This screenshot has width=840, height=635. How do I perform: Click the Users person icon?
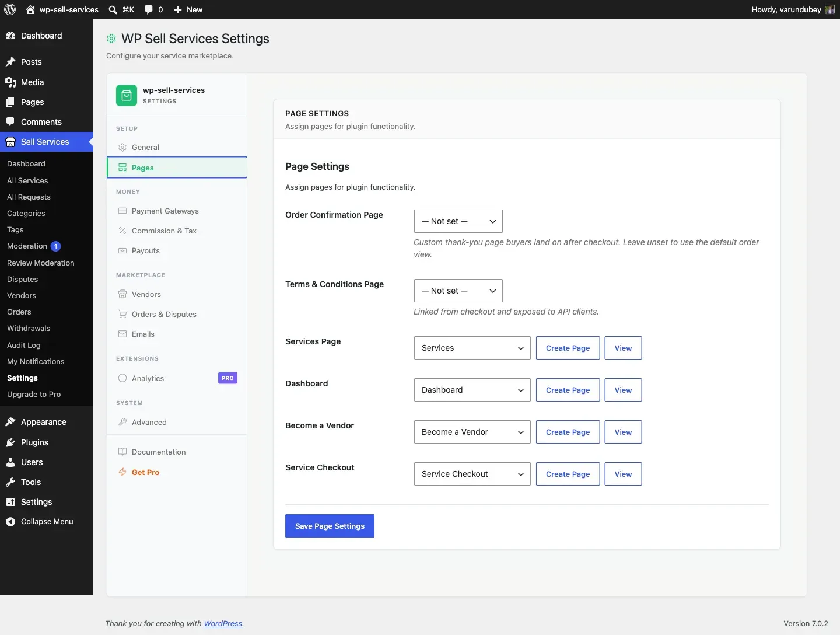[x=10, y=462]
